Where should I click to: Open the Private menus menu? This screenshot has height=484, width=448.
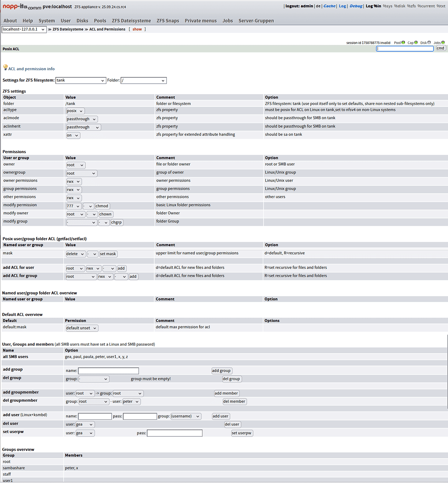[x=200, y=21]
